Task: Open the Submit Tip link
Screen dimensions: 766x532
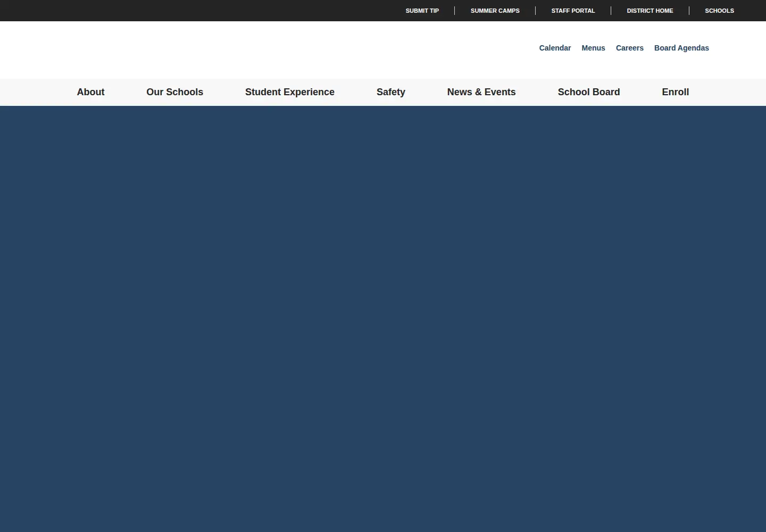Action: coord(422,11)
